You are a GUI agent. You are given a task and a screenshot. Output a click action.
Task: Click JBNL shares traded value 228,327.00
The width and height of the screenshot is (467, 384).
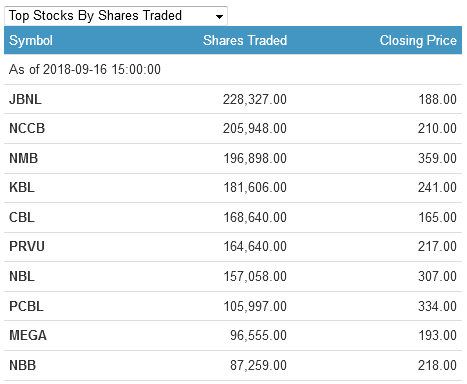[255, 99]
